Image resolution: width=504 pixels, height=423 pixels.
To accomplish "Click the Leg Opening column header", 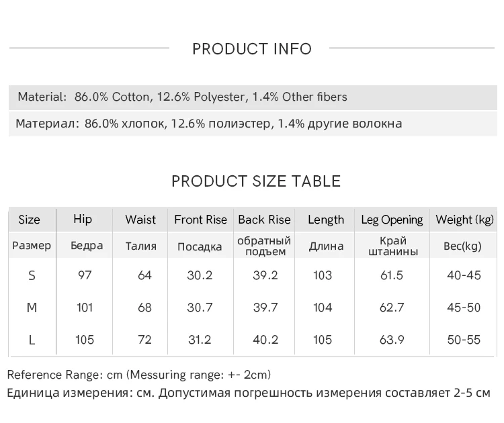I will [392, 220].
